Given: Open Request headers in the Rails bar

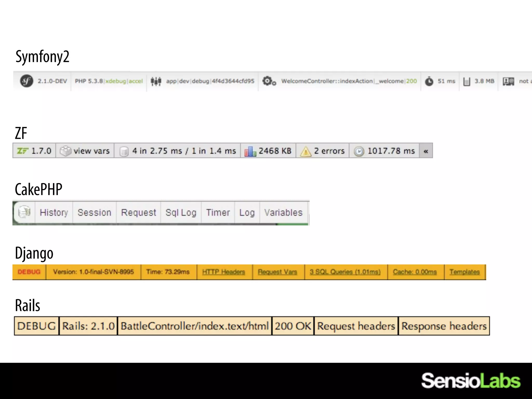Looking at the screenshot, I should [356, 326].
